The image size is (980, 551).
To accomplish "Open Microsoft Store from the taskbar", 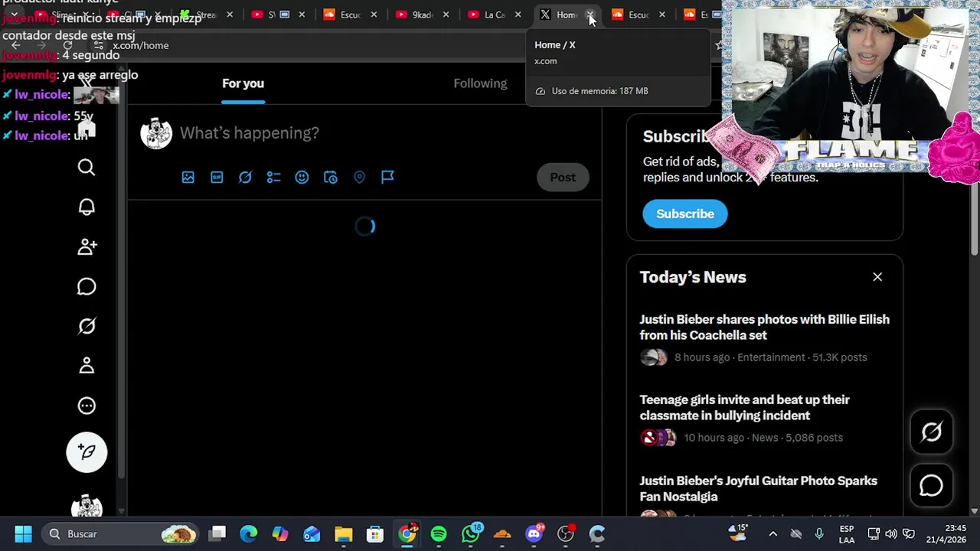I will pos(374,533).
